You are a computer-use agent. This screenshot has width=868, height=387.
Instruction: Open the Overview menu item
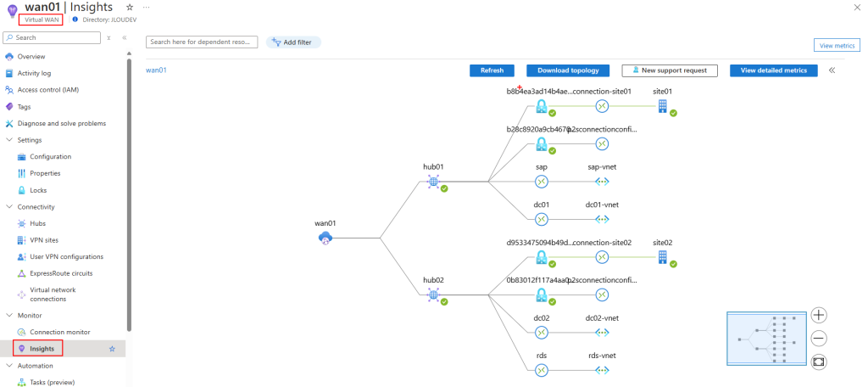(31, 57)
